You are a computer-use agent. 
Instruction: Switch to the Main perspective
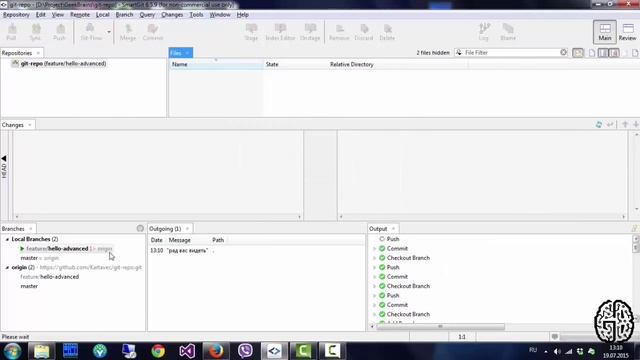(x=604, y=32)
